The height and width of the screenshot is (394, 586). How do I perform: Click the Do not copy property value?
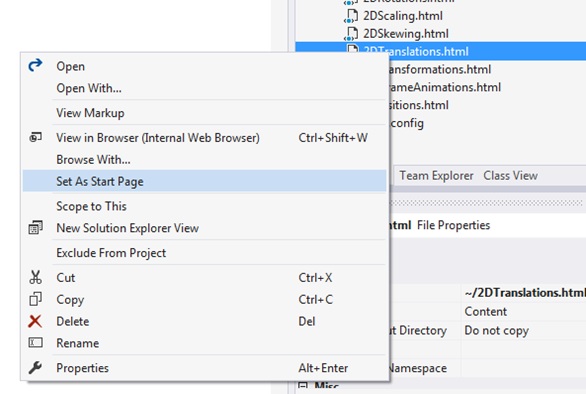[x=496, y=330]
